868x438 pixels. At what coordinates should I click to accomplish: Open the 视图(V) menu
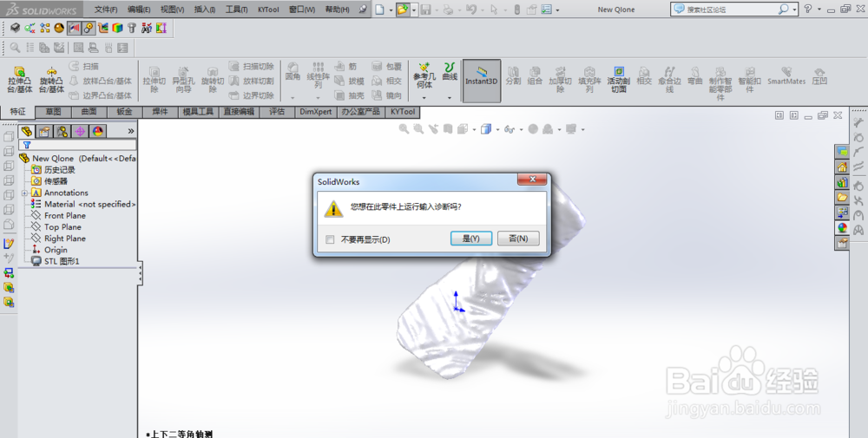[172, 10]
